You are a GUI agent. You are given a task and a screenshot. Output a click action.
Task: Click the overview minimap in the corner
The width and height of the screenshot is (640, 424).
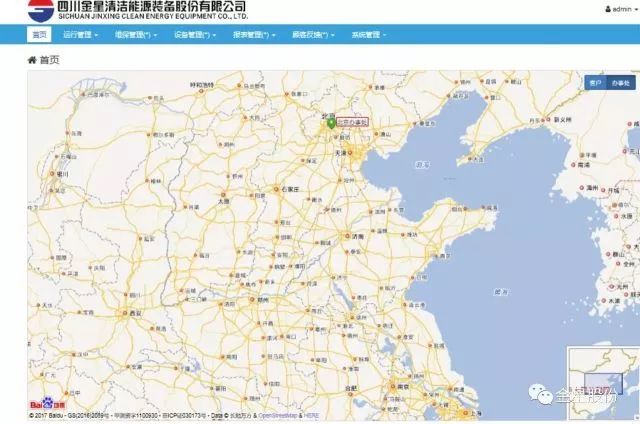(602, 383)
